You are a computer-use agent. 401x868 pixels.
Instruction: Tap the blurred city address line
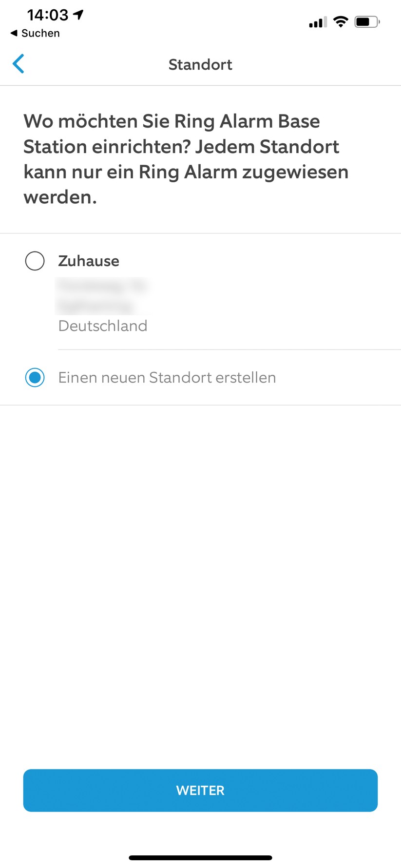95,306
